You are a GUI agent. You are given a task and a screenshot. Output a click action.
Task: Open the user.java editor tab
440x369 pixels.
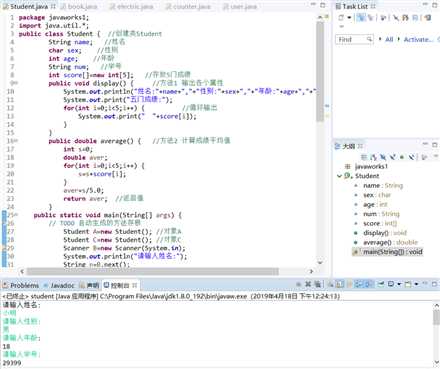tap(240, 6)
